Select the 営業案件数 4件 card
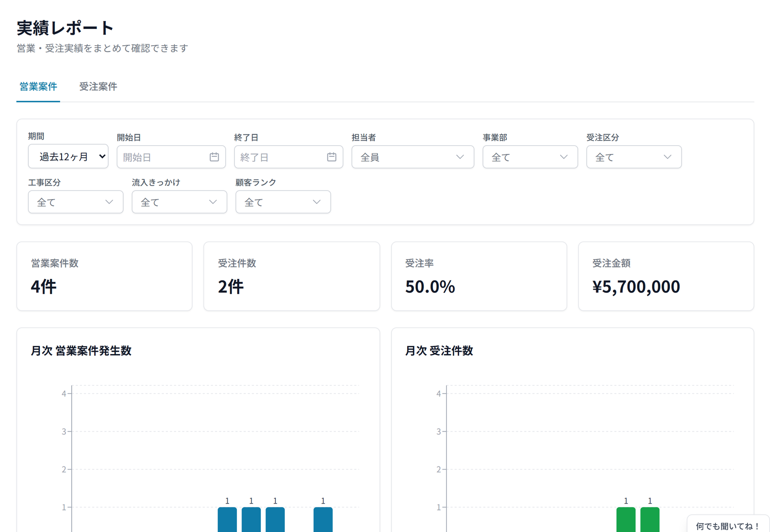This screenshot has height=532, width=770. coord(104,276)
